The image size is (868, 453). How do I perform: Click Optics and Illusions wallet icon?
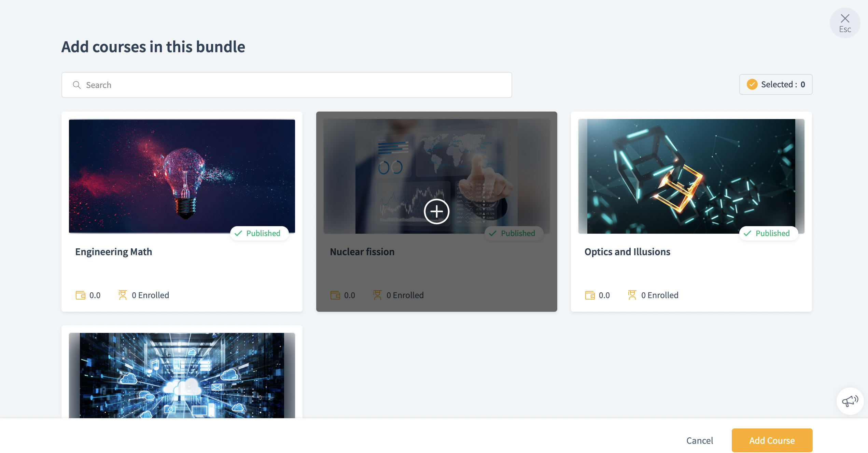click(590, 295)
